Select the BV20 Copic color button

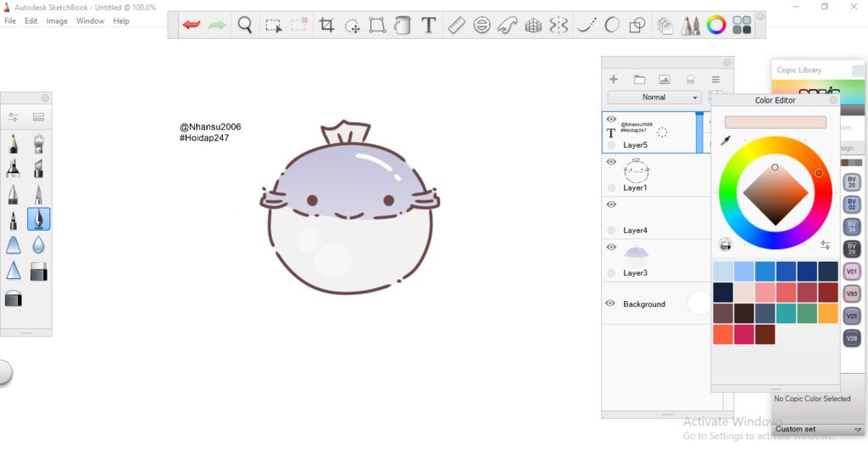coord(852,182)
